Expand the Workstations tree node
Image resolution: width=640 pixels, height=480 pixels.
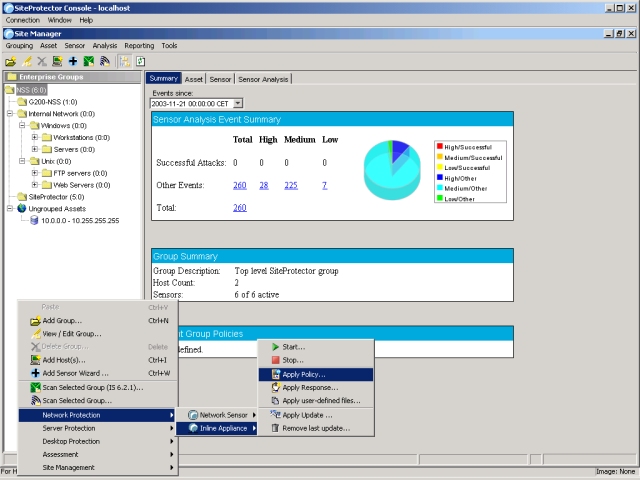tap(35, 137)
